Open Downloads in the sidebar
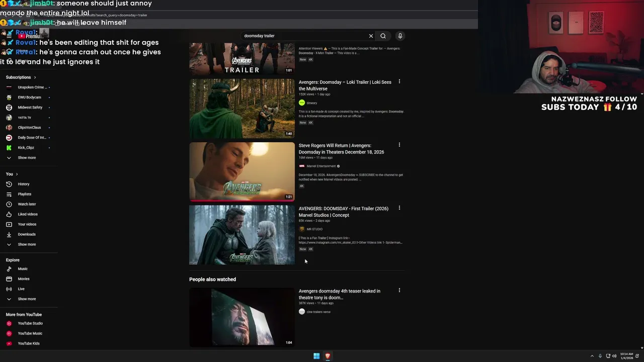Screen dimensions: 644x362 point(27,234)
